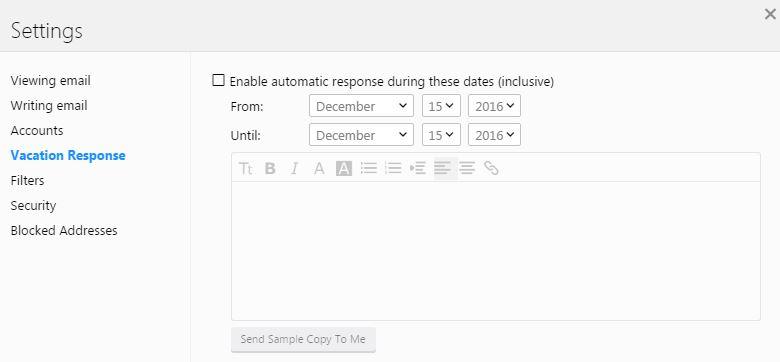Image resolution: width=780 pixels, height=362 pixels.
Task: Open the From month dropdown
Action: pyautogui.click(x=361, y=106)
